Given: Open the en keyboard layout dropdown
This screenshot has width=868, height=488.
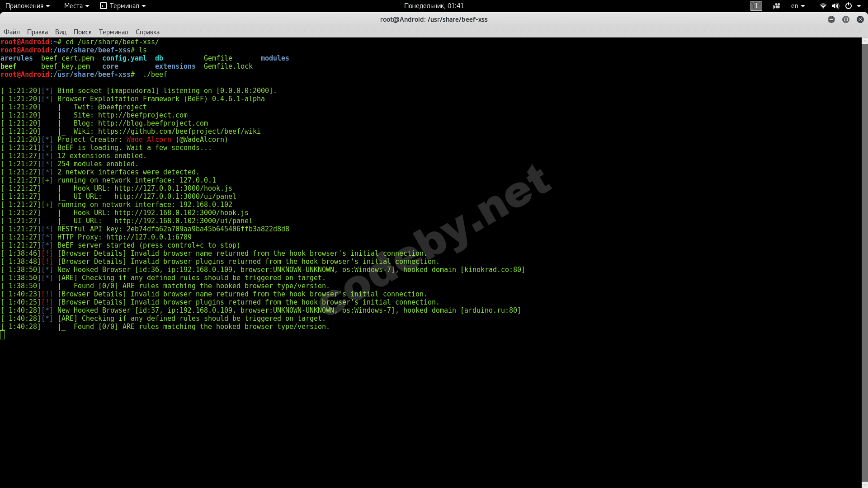Looking at the screenshot, I should pos(798,6).
